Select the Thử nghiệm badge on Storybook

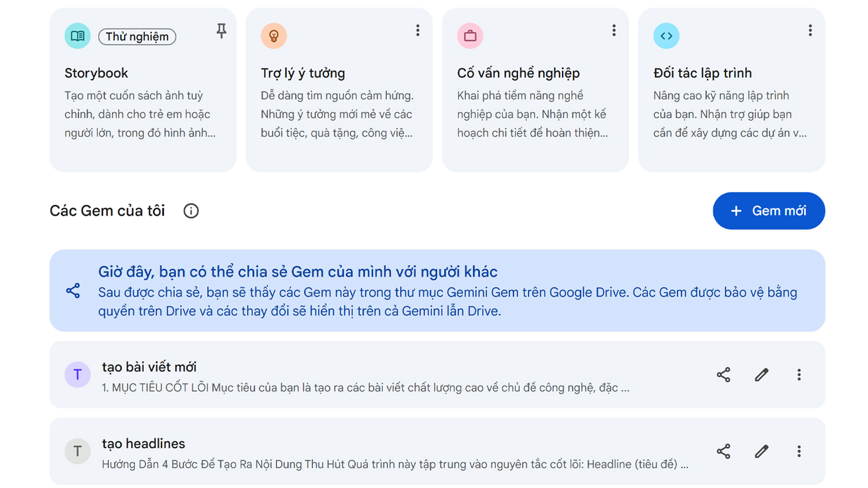point(137,37)
